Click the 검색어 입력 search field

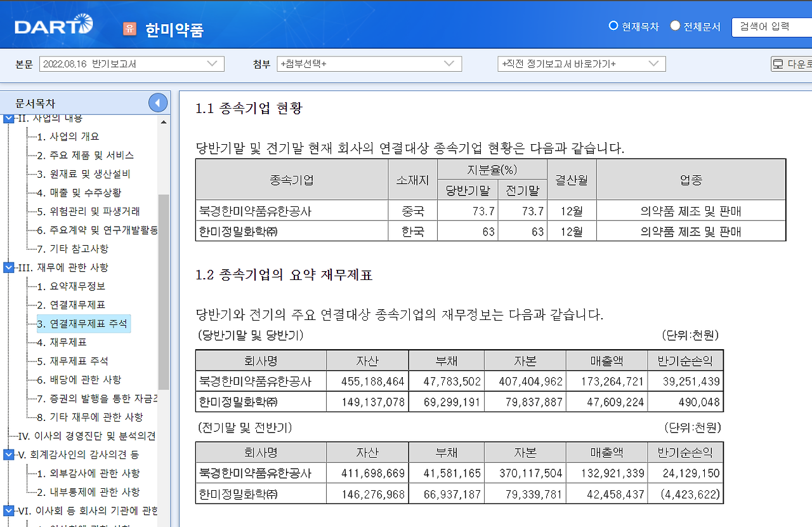(771, 27)
